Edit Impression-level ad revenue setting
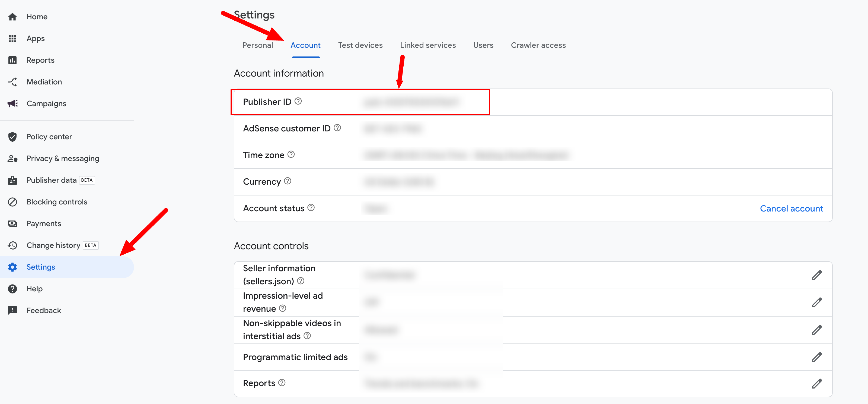 point(816,302)
